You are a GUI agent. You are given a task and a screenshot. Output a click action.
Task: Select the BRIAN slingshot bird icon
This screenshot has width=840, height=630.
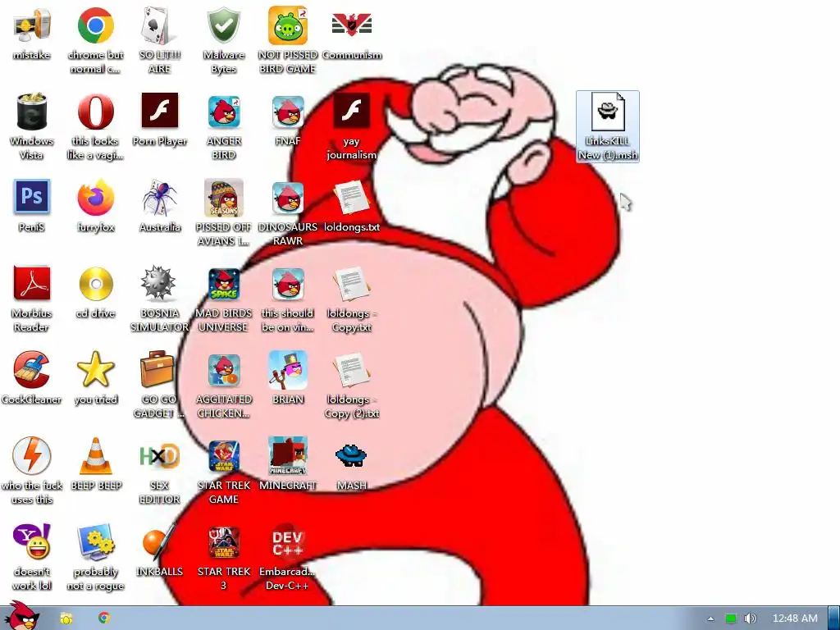click(x=288, y=370)
